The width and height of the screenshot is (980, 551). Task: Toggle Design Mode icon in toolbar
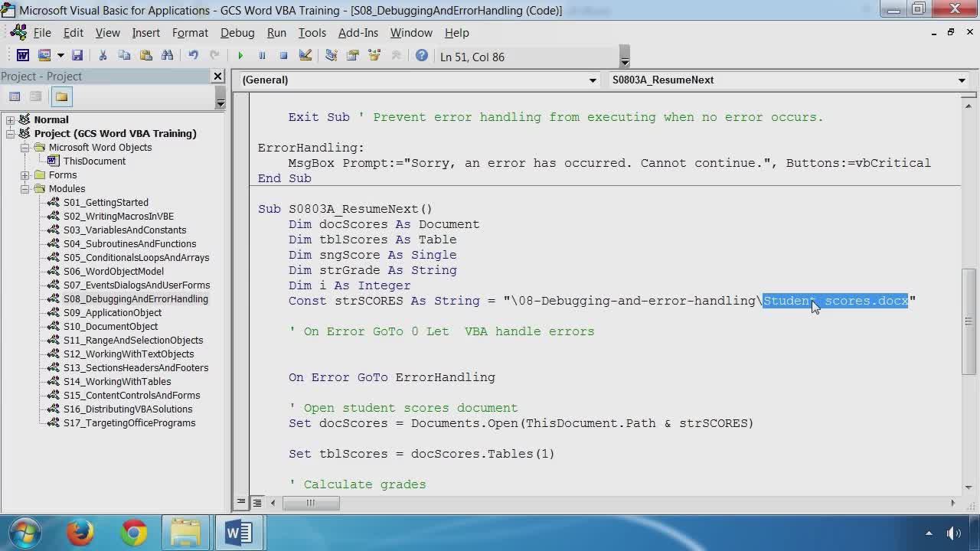coord(305,56)
